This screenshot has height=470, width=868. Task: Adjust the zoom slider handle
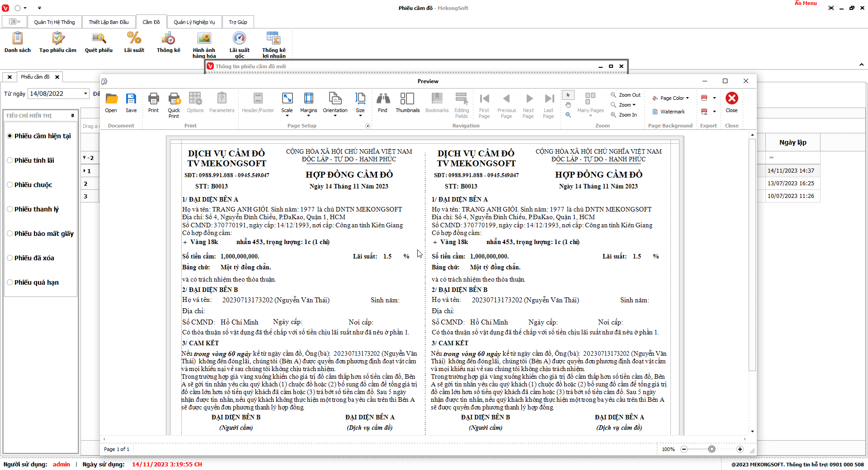pyautogui.click(x=712, y=449)
